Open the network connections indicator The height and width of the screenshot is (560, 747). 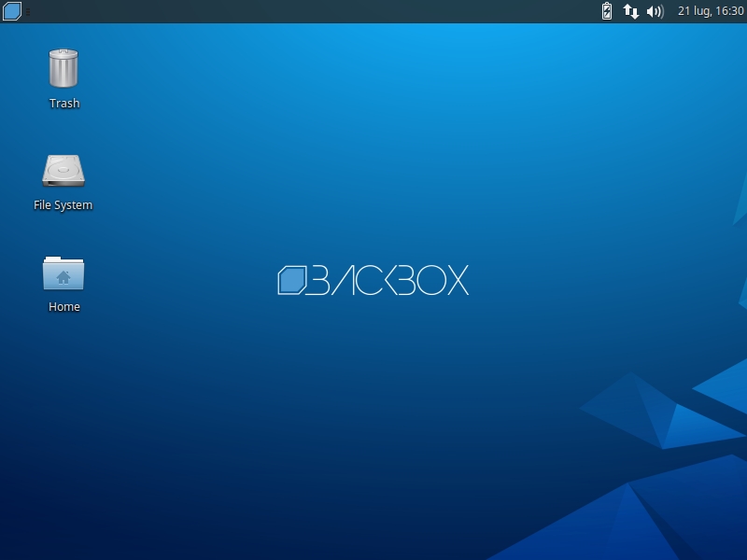(x=631, y=11)
